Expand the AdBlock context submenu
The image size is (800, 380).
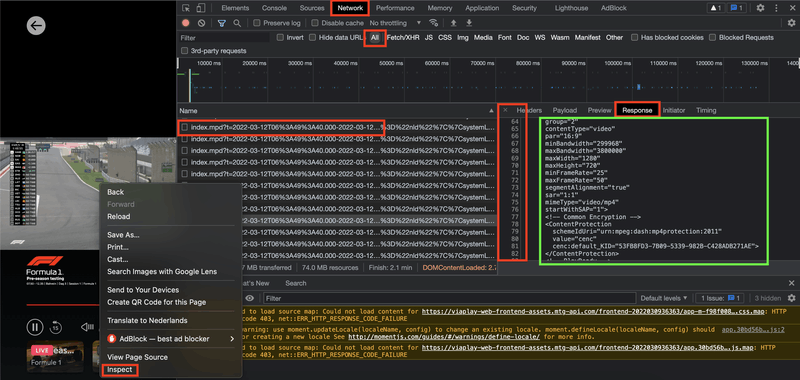pyautogui.click(x=232, y=339)
